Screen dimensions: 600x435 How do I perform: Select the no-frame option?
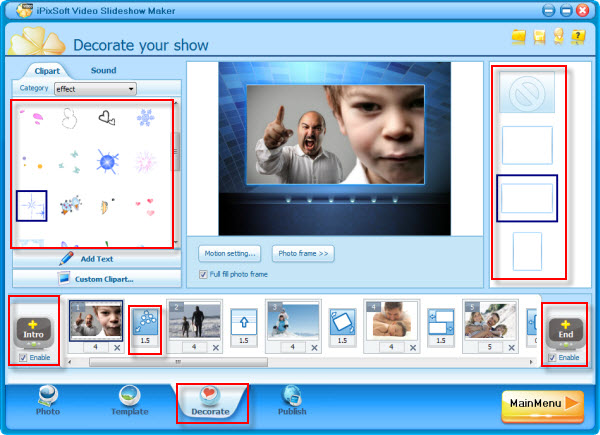pos(527,92)
